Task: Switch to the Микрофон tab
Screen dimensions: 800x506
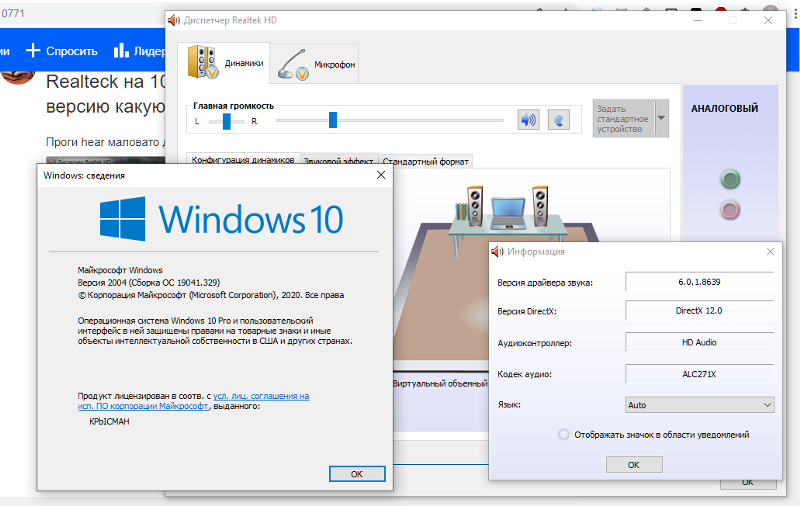Action: (314, 64)
